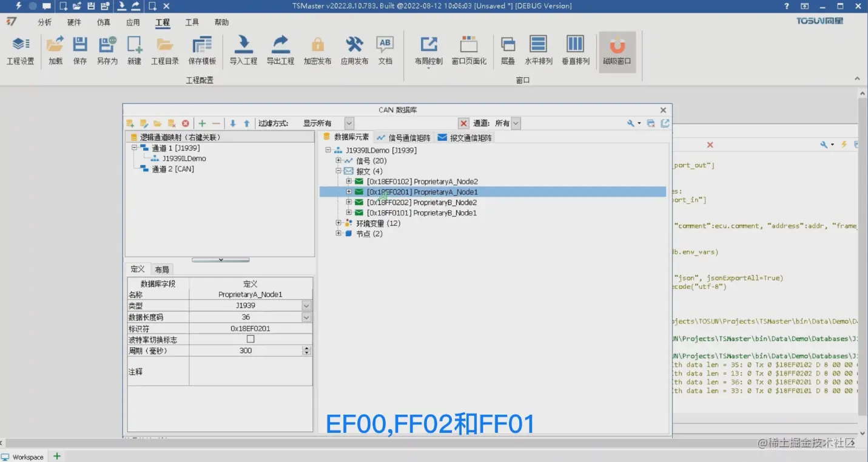
Task: Expand the 环境变量 (12) node
Action: click(x=338, y=223)
